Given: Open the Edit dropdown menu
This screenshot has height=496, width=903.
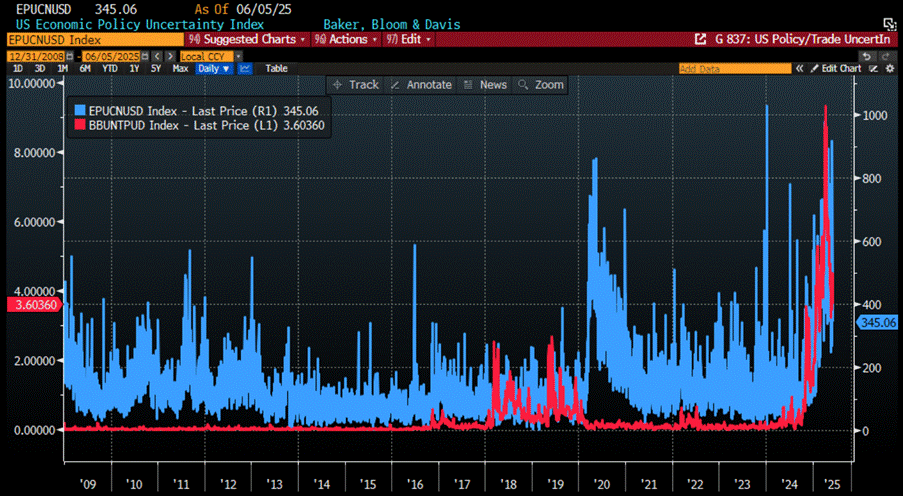Looking at the screenshot, I should coord(409,39).
